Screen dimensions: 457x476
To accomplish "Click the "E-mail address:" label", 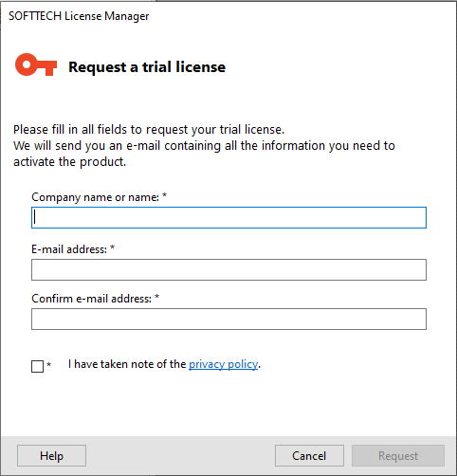I will pos(69,249).
